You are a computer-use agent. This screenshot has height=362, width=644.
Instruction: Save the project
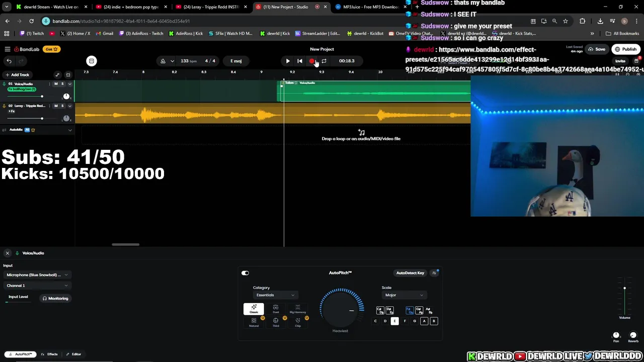(597, 49)
